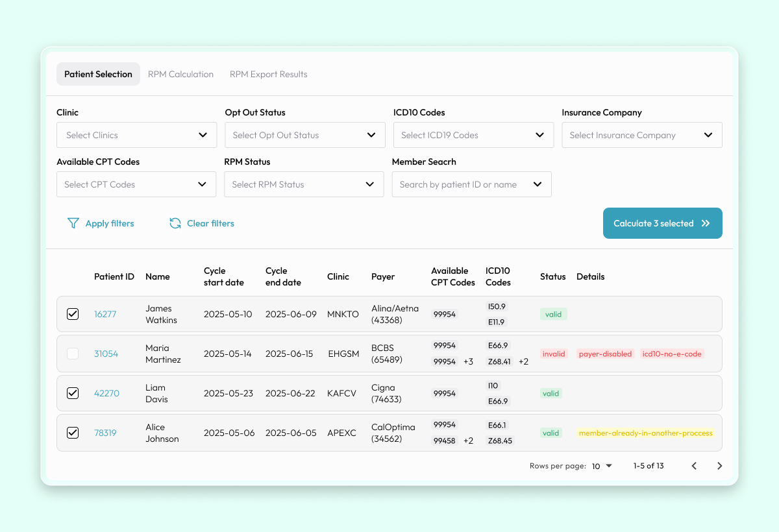This screenshot has height=532, width=779.
Task: Check the Maria Martinez checkbox
Action: 72,354
